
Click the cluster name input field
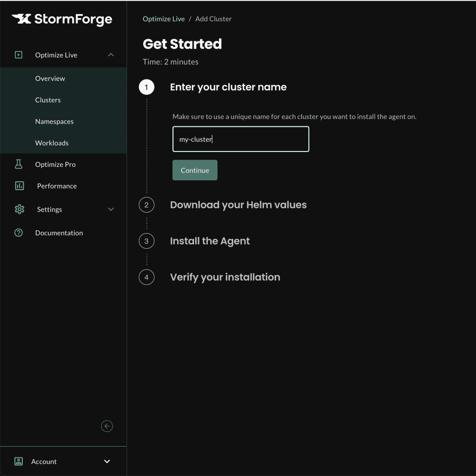(241, 139)
